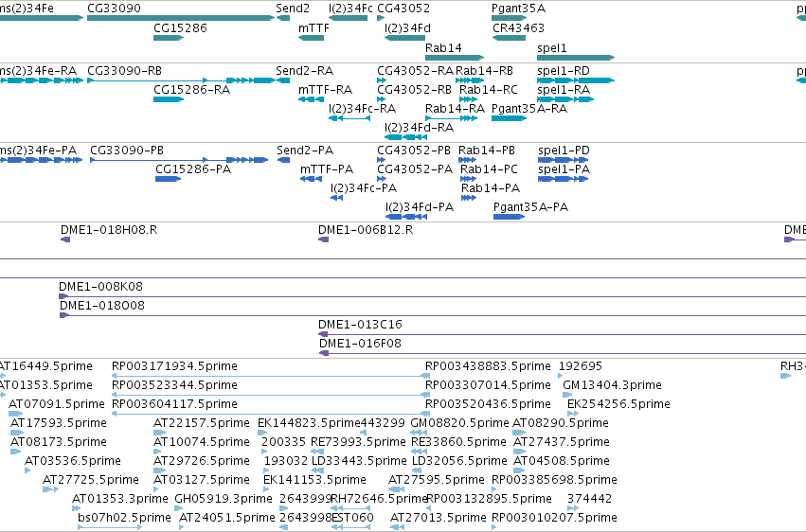Click the EK254256.5prime EST label
The height and width of the screenshot is (532, 806).
coord(618,403)
